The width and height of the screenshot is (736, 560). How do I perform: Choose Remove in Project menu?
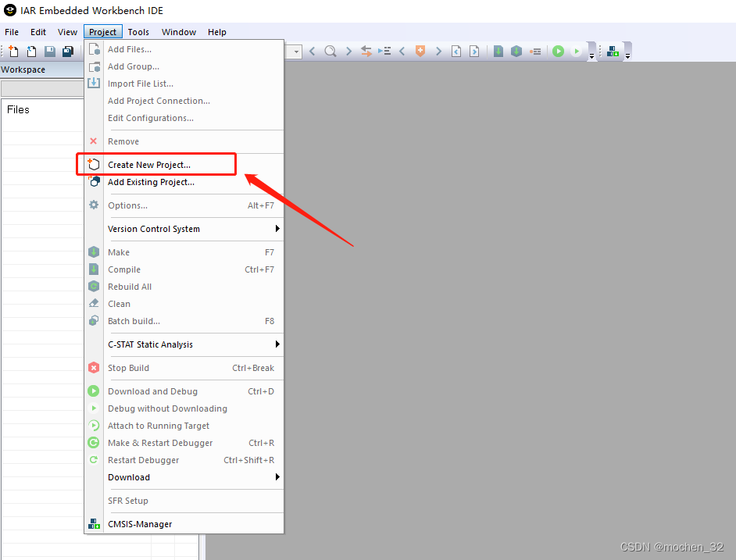pyautogui.click(x=184, y=141)
